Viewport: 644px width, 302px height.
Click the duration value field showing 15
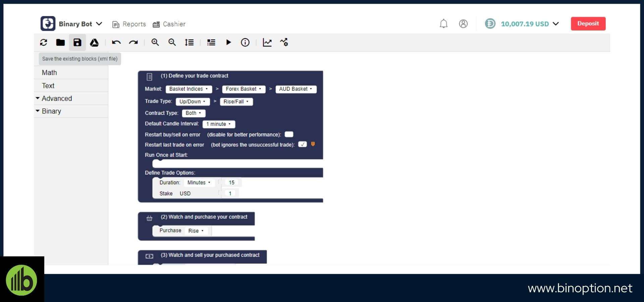[x=231, y=183]
